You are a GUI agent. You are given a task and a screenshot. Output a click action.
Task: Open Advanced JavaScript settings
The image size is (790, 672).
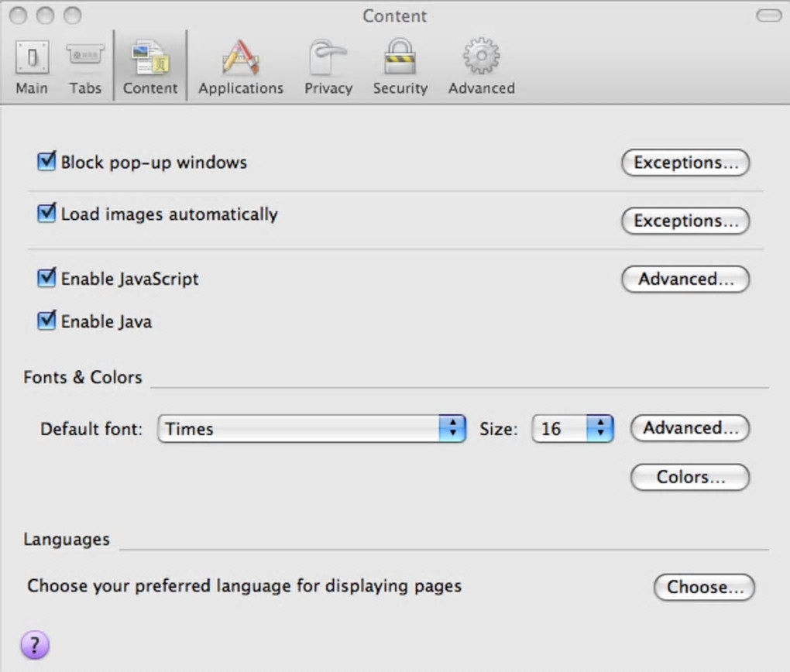[x=685, y=279]
